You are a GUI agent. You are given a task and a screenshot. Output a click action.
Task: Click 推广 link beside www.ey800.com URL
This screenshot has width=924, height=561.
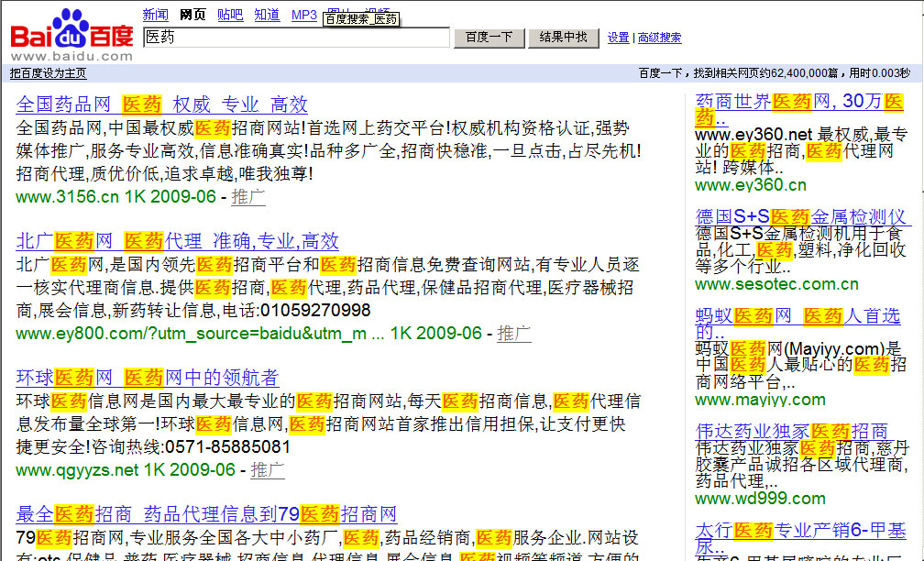pyautogui.click(x=514, y=334)
